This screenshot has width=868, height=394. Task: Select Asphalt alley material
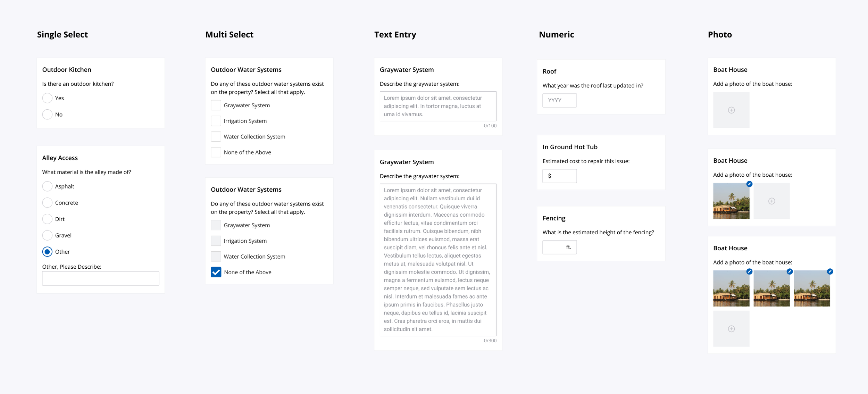pos(47,186)
